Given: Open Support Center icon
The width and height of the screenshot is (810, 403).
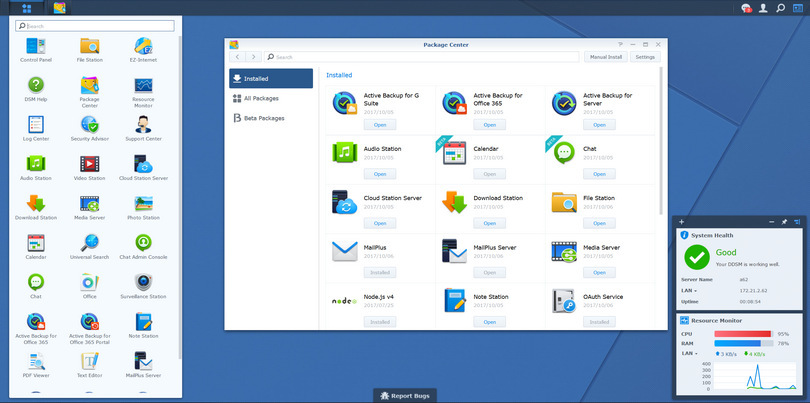Looking at the screenshot, I should click(x=143, y=129).
